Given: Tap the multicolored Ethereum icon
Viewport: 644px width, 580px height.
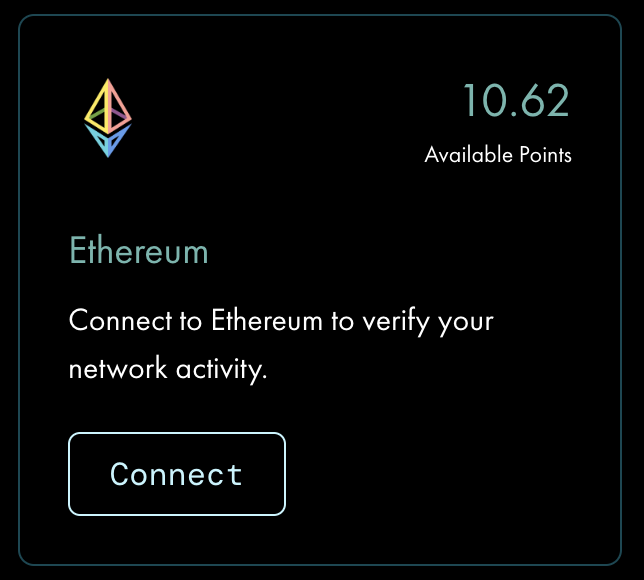Looking at the screenshot, I should 108,118.
